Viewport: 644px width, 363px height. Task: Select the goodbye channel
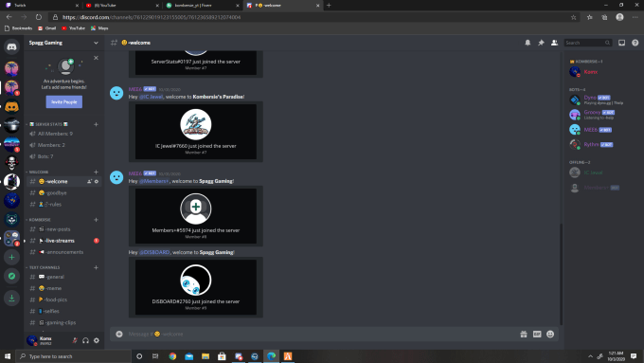click(63, 192)
